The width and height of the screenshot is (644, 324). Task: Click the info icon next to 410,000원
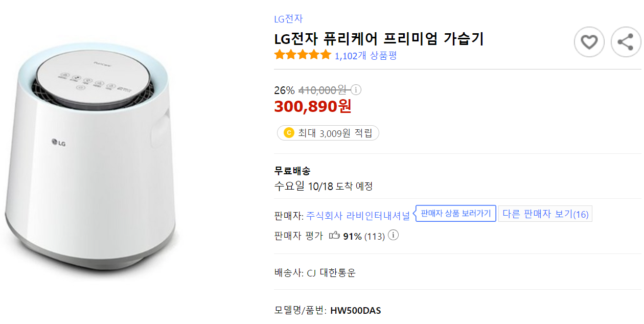pyautogui.click(x=356, y=89)
